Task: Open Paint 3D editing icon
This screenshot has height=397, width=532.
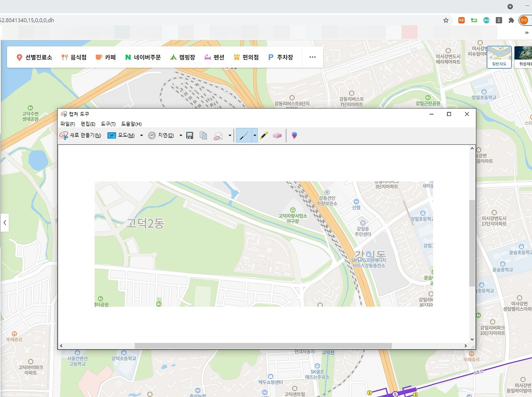Action: (294, 136)
